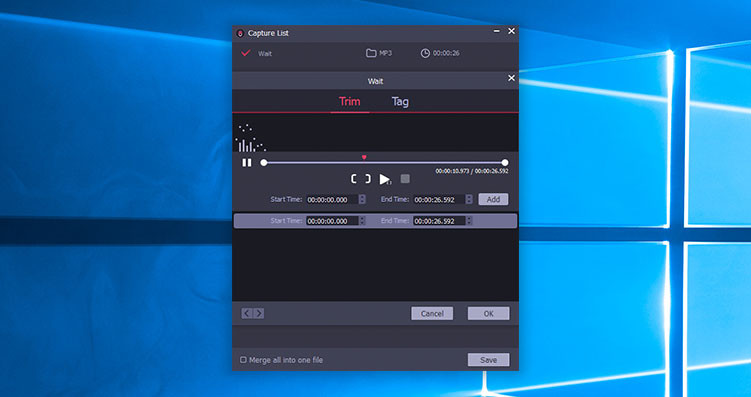Switch to the Tag tab
The width and height of the screenshot is (751, 397).
pyautogui.click(x=400, y=102)
